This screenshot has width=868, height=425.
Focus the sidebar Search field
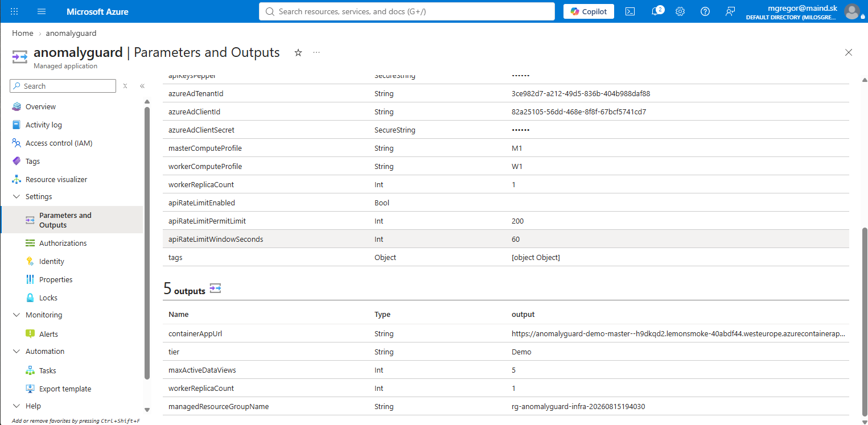(x=63, y=86)
